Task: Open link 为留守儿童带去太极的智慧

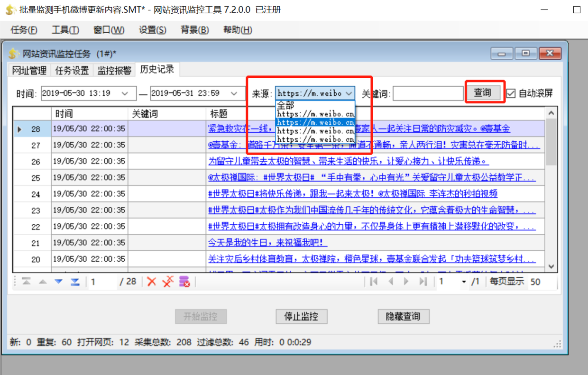Action: [349, 161]
